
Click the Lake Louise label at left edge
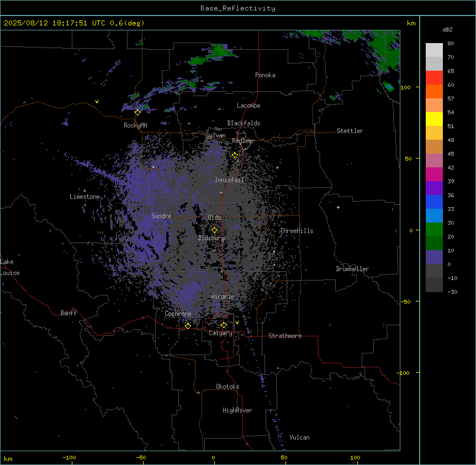[10, 267]
